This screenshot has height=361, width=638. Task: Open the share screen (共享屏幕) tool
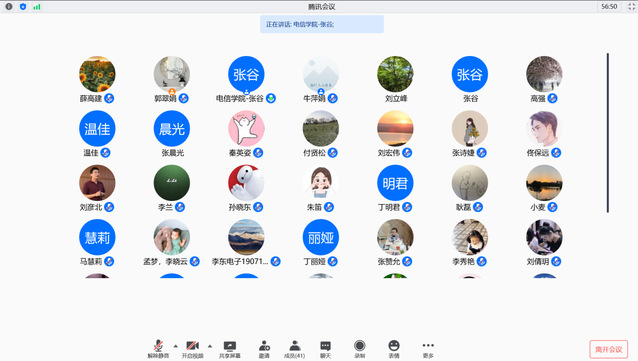click(x=230, y=349)
